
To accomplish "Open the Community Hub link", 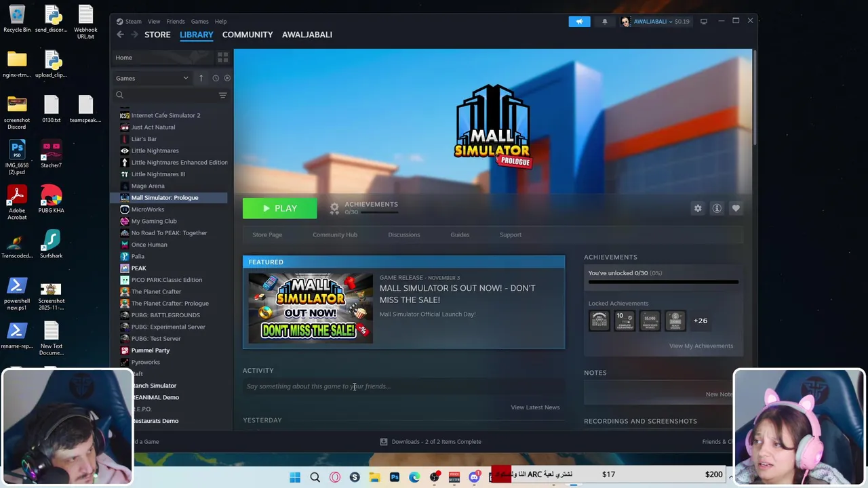I will 335,235.
